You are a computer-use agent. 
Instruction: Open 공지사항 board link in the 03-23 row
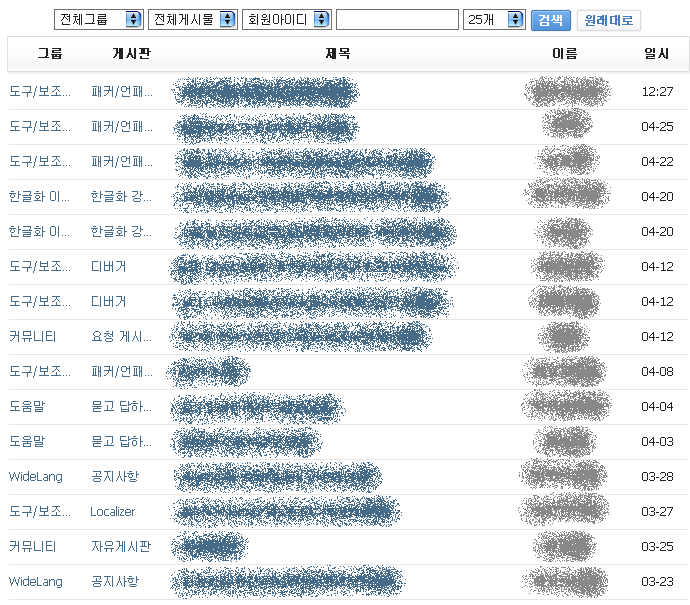(x=115, y=581)
